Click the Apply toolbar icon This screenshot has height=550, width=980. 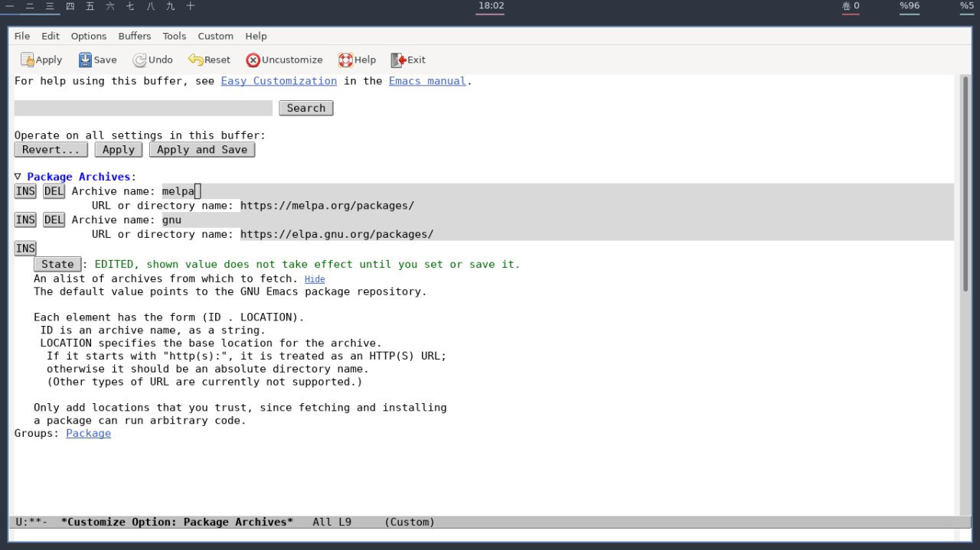(x=41, y=60)
